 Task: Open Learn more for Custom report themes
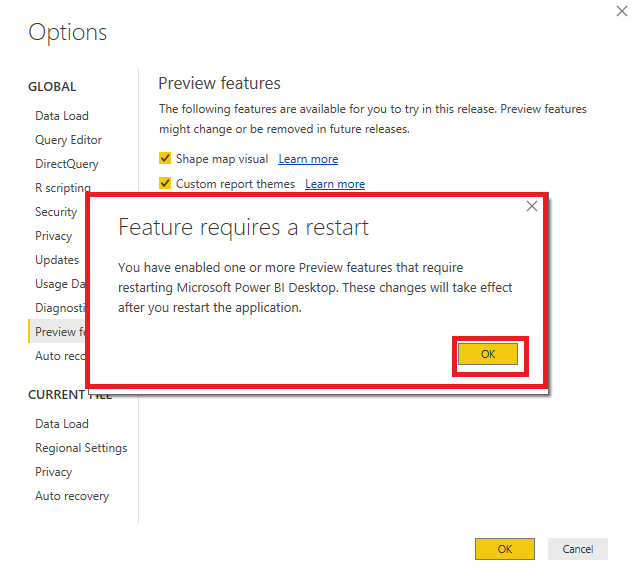click(x=335, y=184)
